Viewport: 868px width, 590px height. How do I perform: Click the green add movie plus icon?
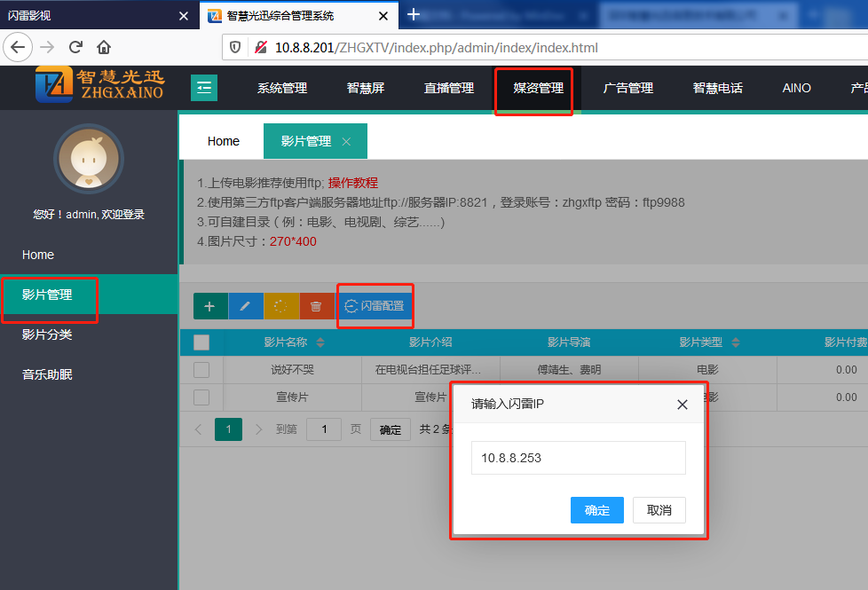(x=210, y=306)
